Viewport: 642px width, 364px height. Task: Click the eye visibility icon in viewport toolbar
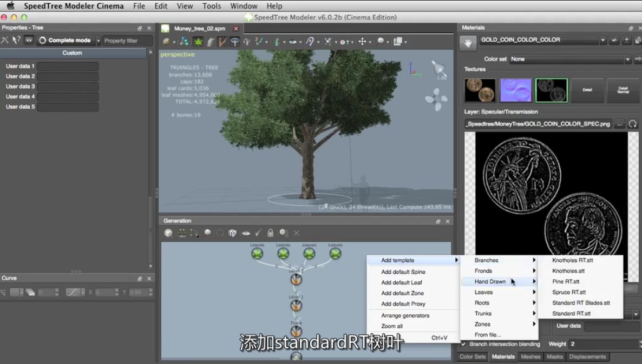click(293, 41)
